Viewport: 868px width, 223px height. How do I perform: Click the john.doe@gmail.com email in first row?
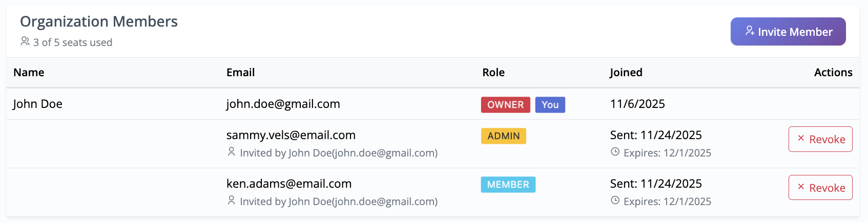tap(283, 104)
